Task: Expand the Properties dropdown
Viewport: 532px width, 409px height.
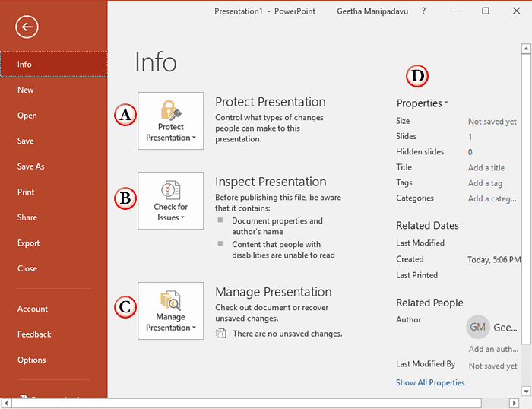Action: pos(422,103)
